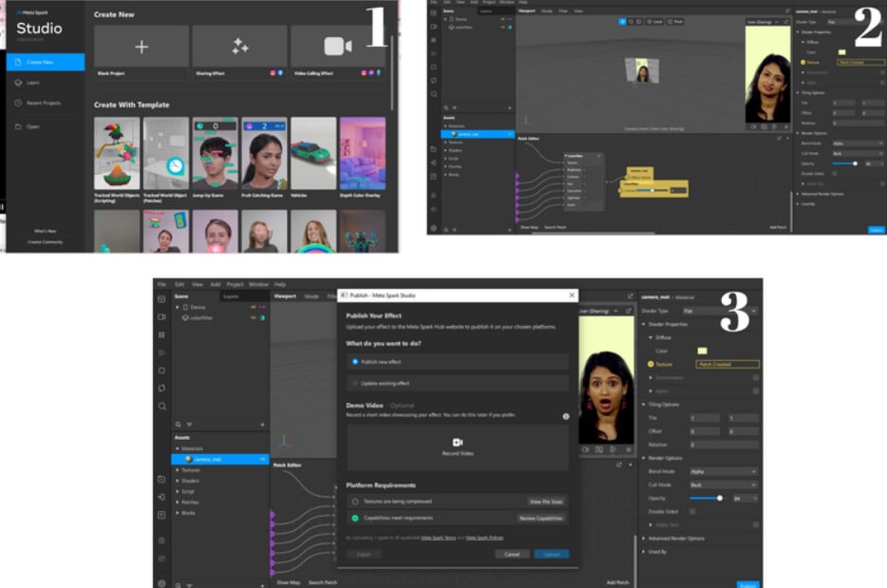Expand the Device row in editor behind Publish dialog
This screenshot has height=588, width=887.
pyautogui.click(x=178, y=308)
